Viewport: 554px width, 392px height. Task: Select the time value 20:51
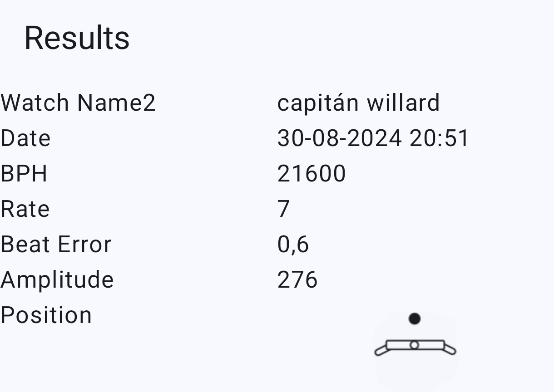tap(439, 138)
